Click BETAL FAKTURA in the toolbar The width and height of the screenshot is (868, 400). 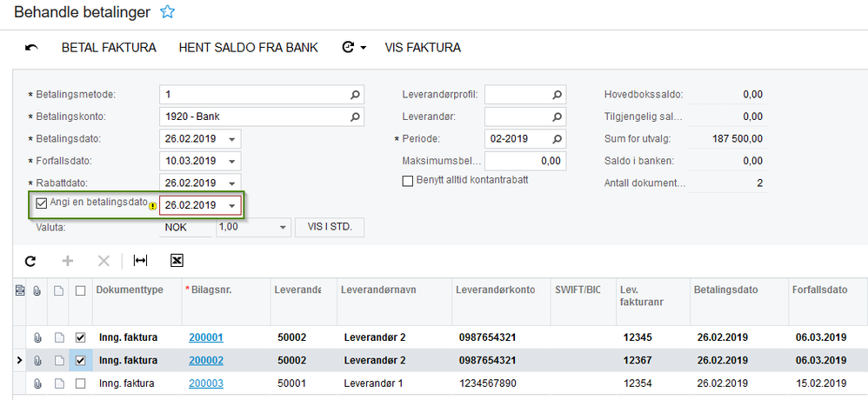tap(109, 48)
